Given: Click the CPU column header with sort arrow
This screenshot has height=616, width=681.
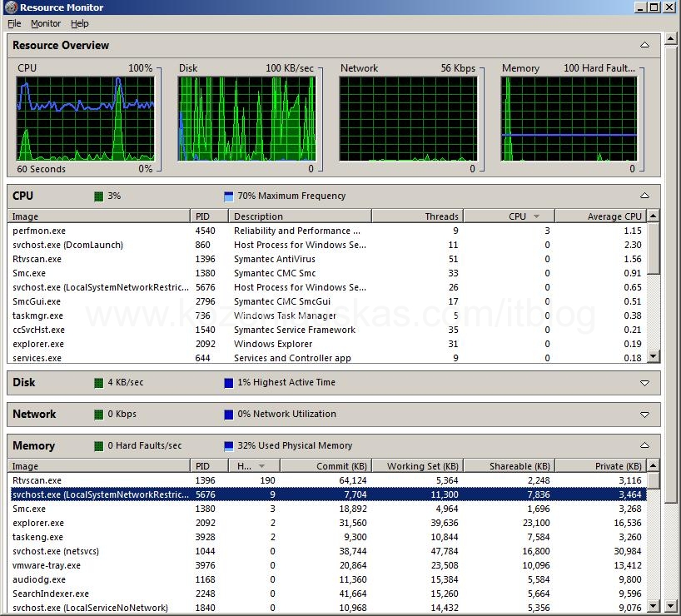Looking at the screenshot, I should 509,216.
